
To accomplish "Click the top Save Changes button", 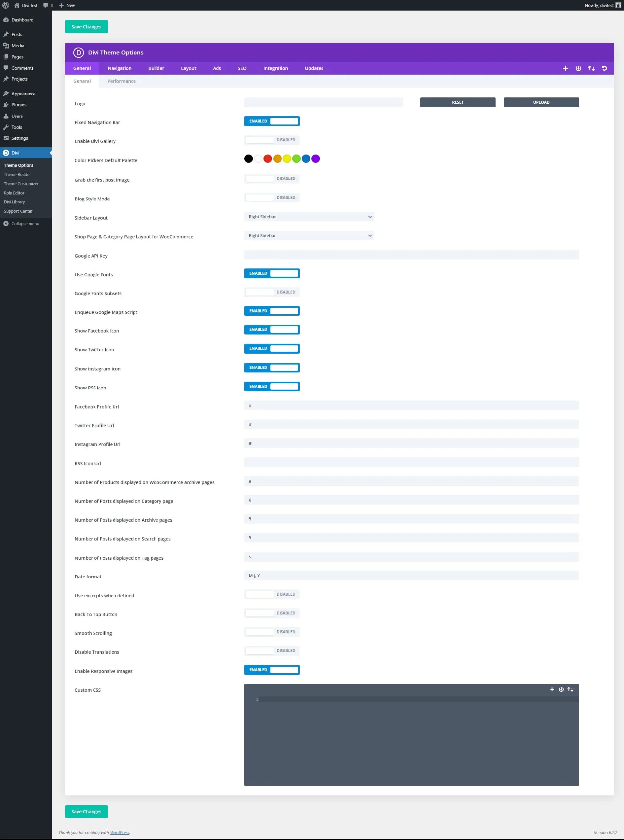I will (x=87, y=27).
